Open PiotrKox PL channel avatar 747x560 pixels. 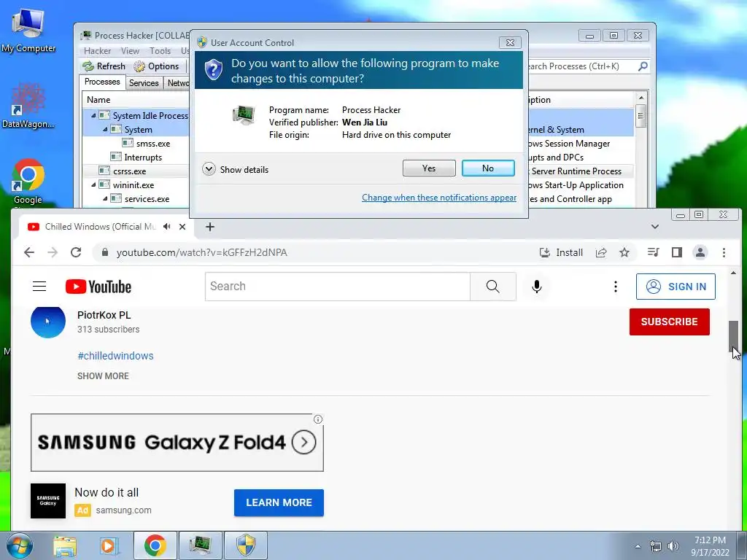(x=47, y=322)
